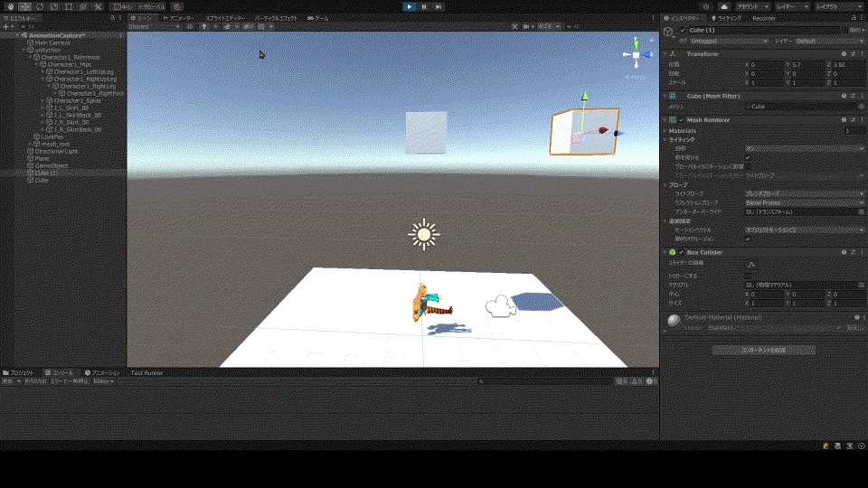Click the green Y-axis move arrow
This screenshot has width=868, height=488.
point(585,98)
